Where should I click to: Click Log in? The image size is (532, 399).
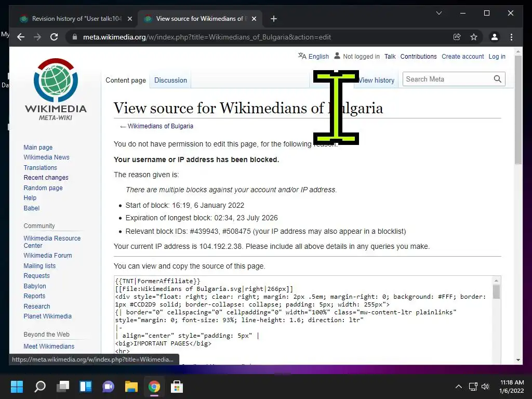click(x=497, y=56)
